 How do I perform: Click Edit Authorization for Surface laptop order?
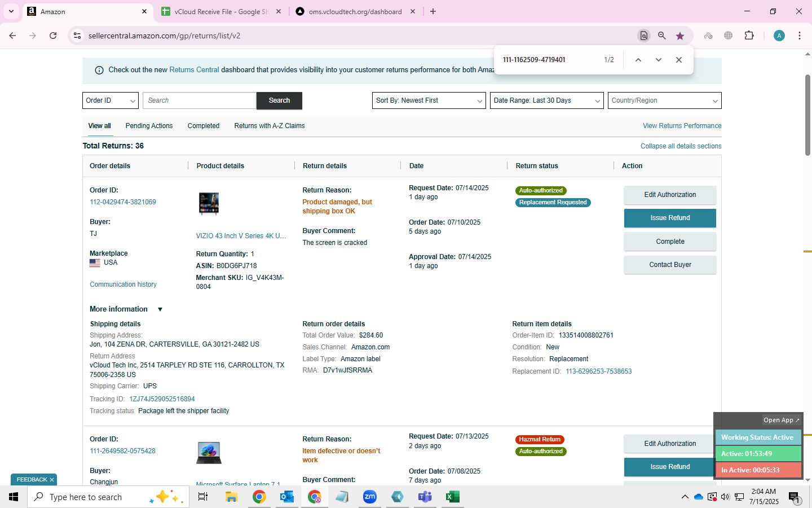tap(670, 444)
